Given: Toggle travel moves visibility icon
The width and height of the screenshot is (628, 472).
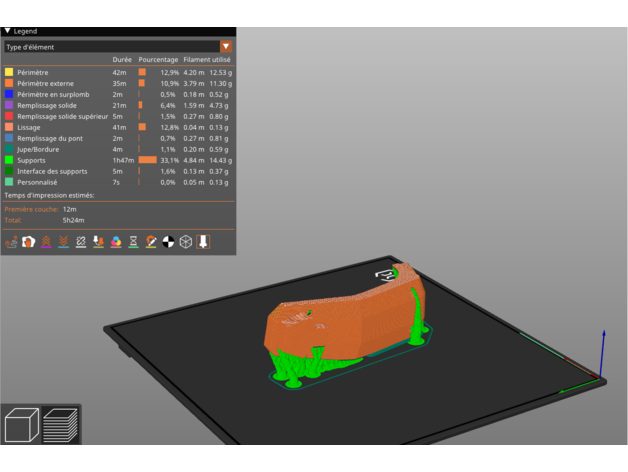Looking at the screenshot, I should point(12,242).
